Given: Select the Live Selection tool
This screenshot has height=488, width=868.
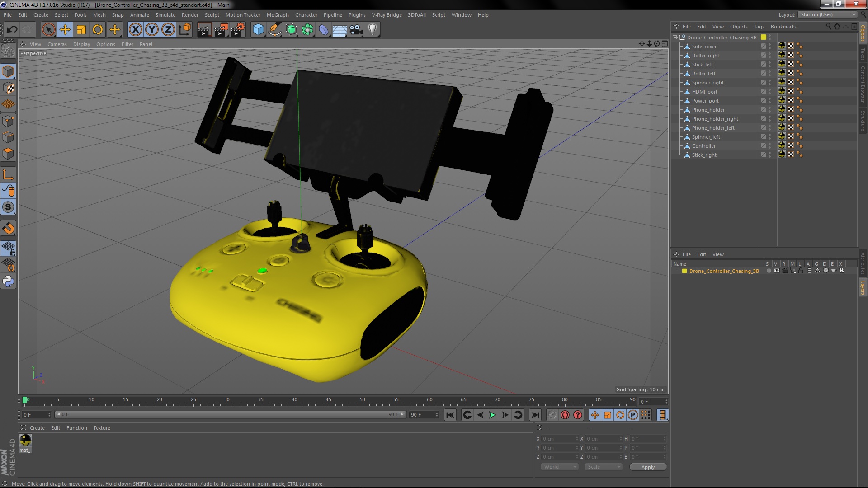Looking at the screenshot, I should click(x=48, y=30).
